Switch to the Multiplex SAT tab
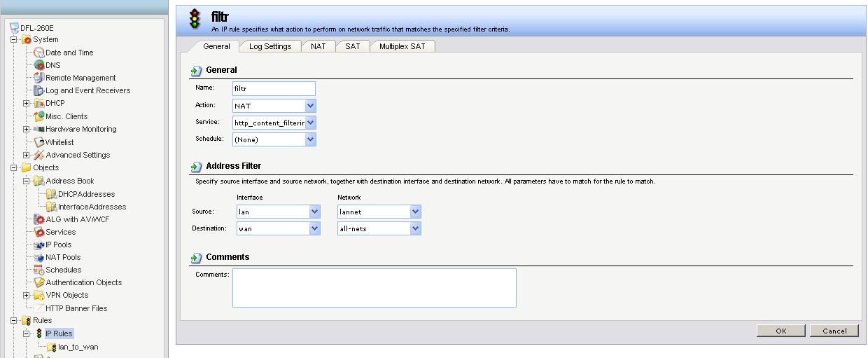This screenshot has width=868, height=358. 402,46
